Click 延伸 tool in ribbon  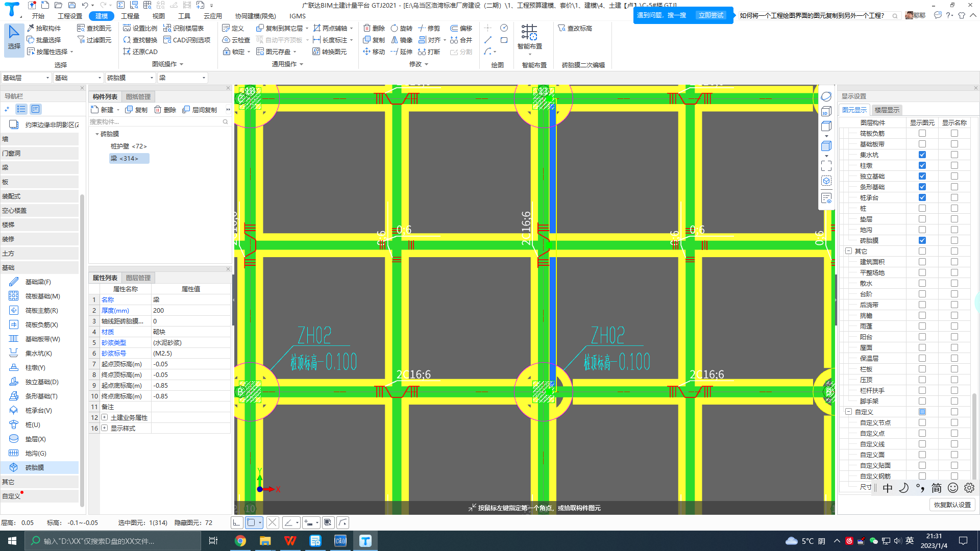[x=401, y=52]
